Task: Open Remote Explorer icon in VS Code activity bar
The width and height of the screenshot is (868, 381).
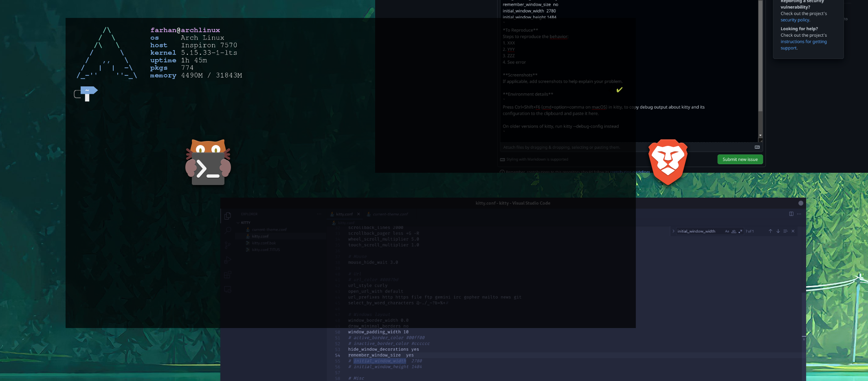Action: coord(228,290)
